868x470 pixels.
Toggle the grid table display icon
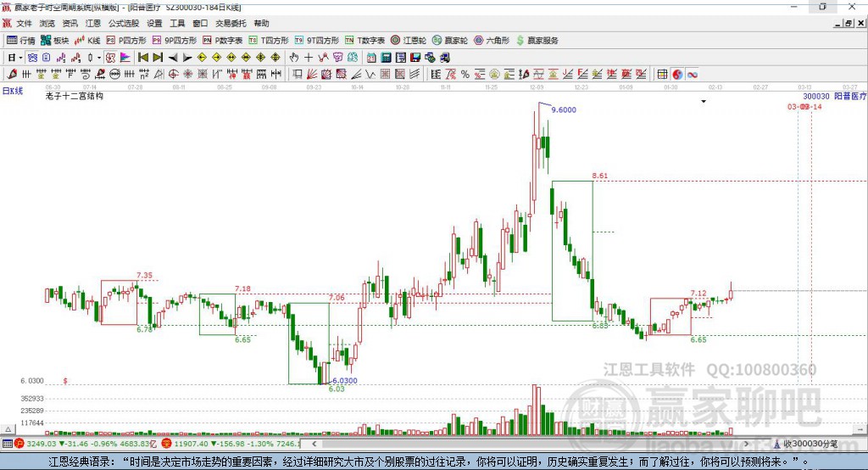(x=662, y=74)
